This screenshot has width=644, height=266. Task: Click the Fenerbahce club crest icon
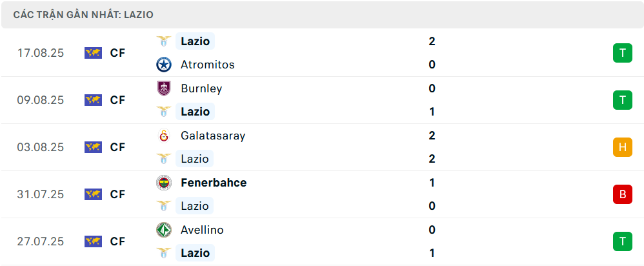164,183
